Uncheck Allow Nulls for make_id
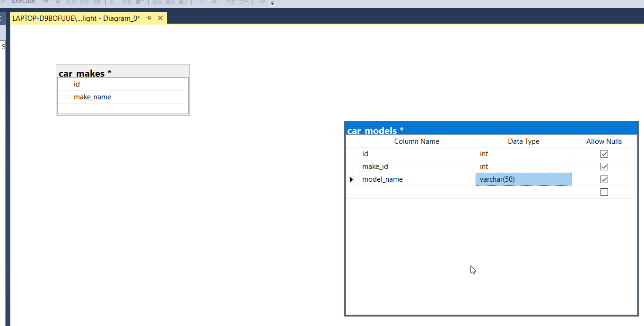 (604, 167)
